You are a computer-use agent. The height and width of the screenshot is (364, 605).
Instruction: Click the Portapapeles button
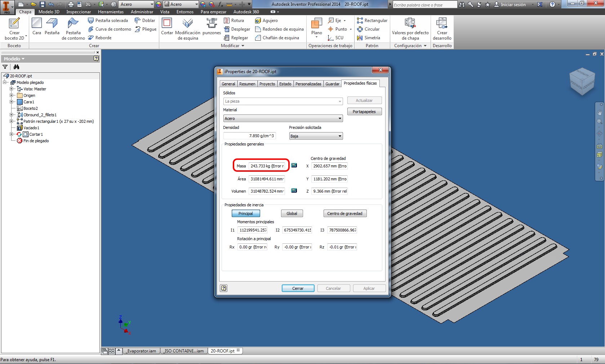[x=364, y=112]
